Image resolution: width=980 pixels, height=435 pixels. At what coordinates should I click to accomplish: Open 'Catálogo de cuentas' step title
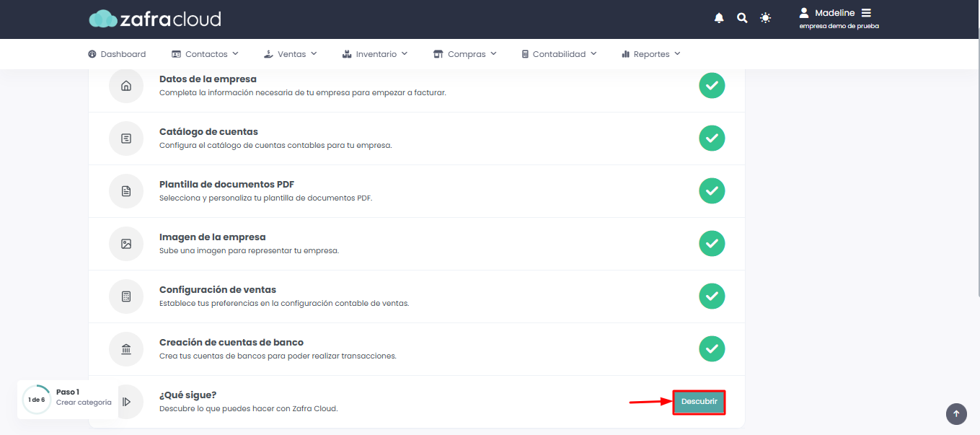pyautogui.click(x=208, y=132)
